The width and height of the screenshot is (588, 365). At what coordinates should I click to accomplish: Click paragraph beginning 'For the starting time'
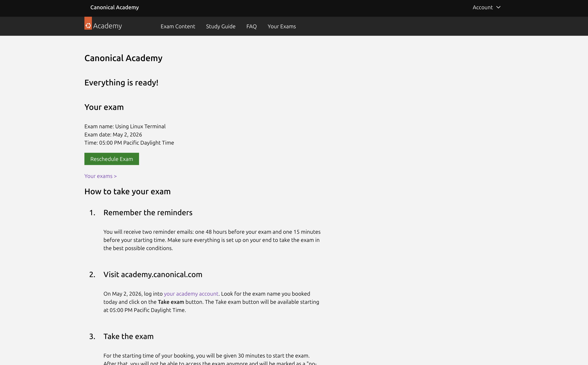tap(210, 359)
